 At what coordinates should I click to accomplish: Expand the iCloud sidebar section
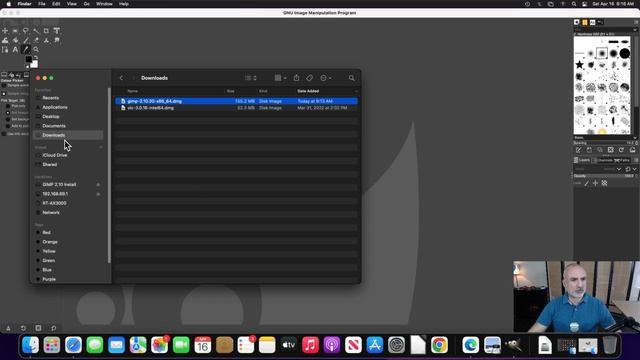coord(100,147)
